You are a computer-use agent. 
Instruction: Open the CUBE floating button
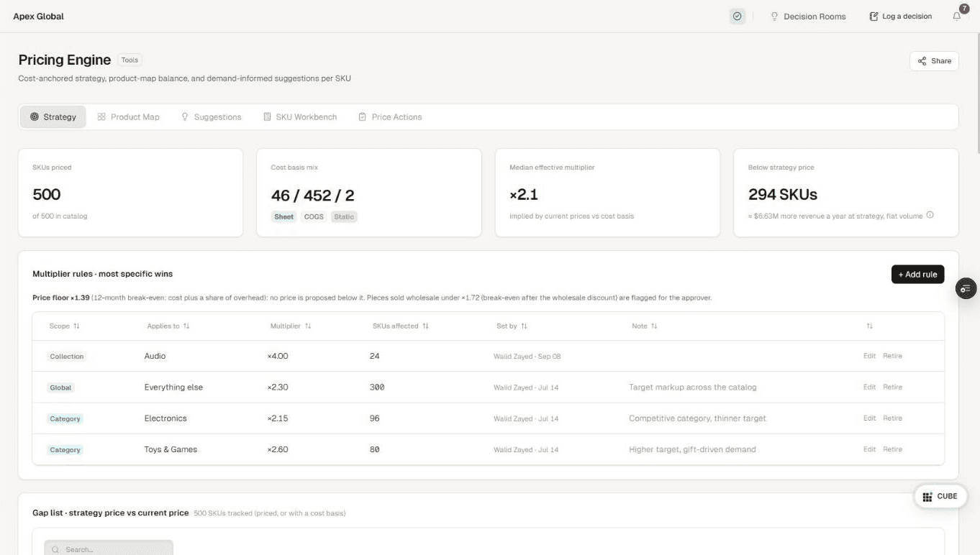pos(940,496)
